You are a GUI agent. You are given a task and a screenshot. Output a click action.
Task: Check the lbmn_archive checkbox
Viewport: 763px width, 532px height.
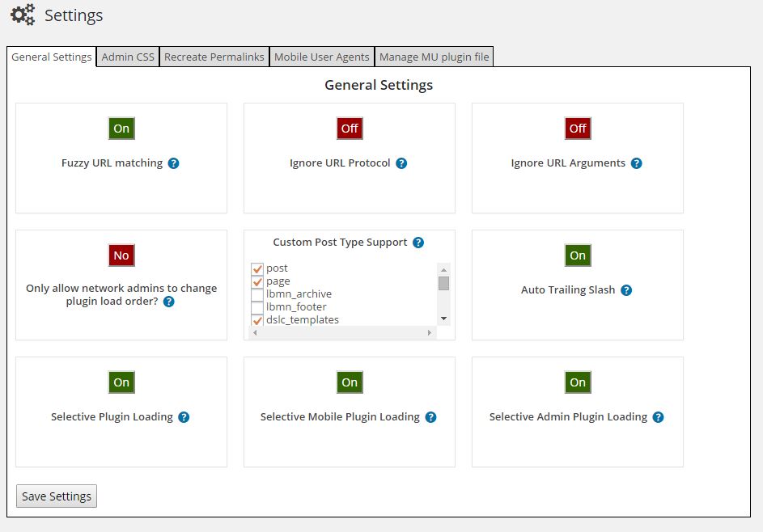pos(257,294)
